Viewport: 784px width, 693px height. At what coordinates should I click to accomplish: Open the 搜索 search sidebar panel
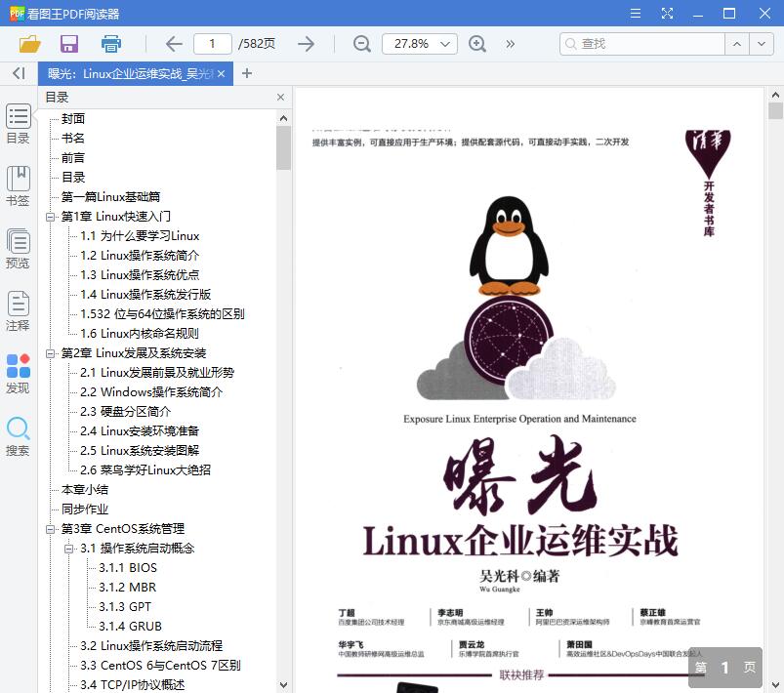(18, 436)
